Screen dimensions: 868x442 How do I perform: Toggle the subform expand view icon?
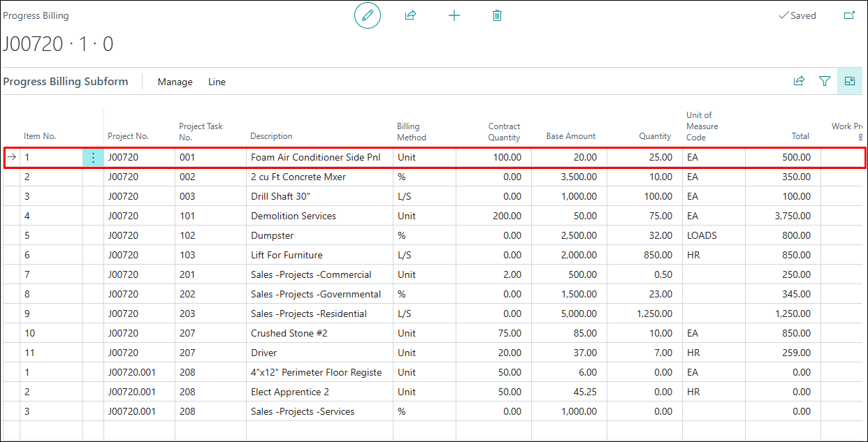849,82
